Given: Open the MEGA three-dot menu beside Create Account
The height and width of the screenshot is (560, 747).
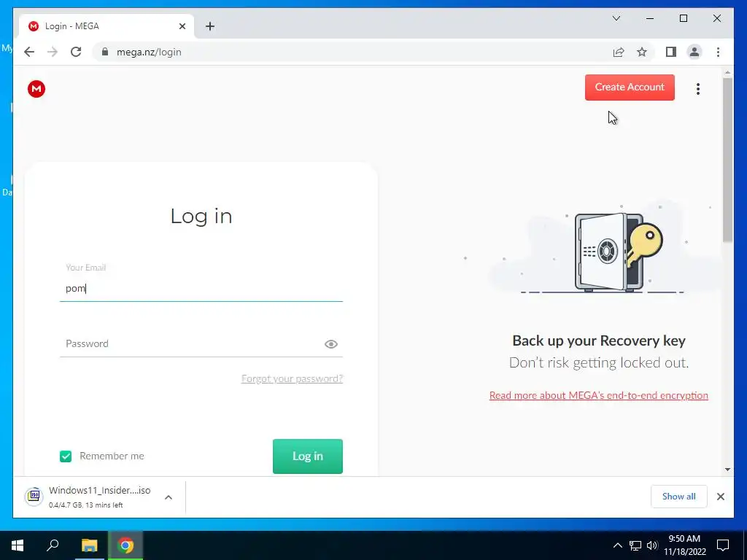Looking at the screenshot, I should tap(698, 88).
